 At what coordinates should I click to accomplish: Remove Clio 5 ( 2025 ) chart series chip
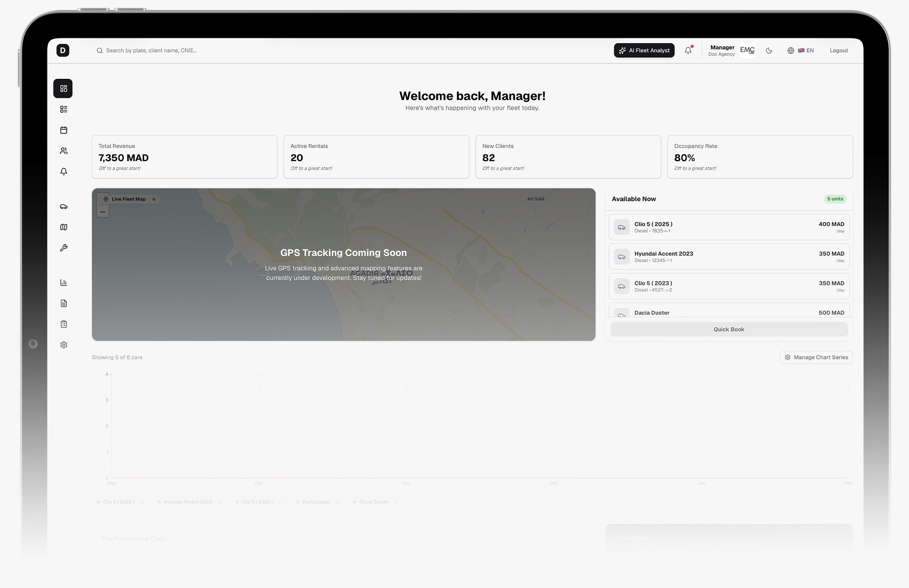tap(142, 502)
